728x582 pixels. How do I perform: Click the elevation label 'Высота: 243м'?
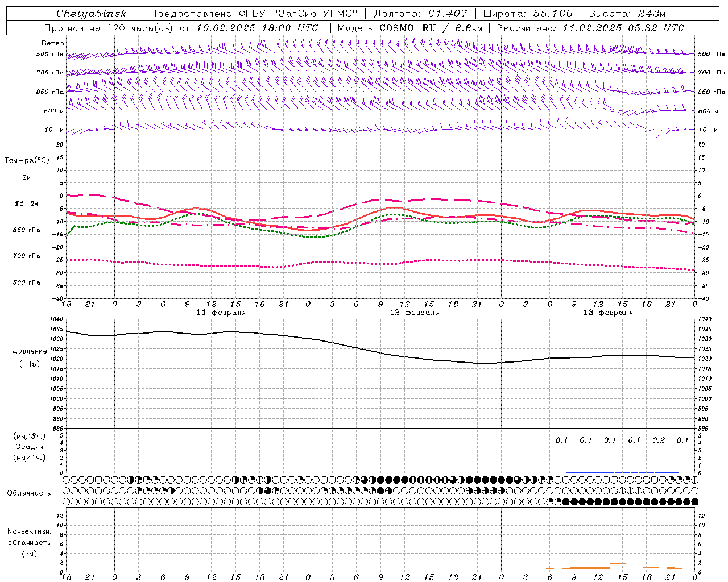pyautogui.click(x=627, y=14)
